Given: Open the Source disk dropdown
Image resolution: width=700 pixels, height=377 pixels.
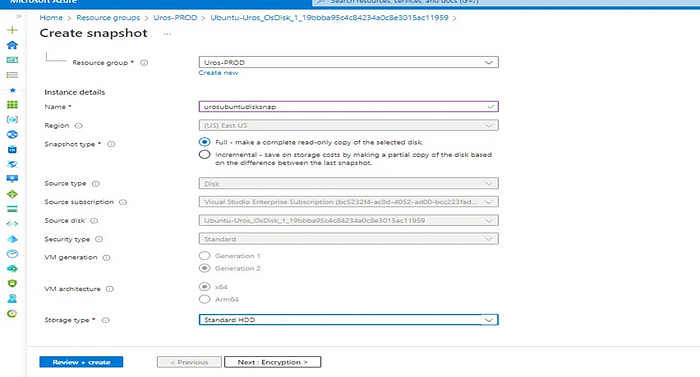Looking at the screenshot, I should point(349,220).
